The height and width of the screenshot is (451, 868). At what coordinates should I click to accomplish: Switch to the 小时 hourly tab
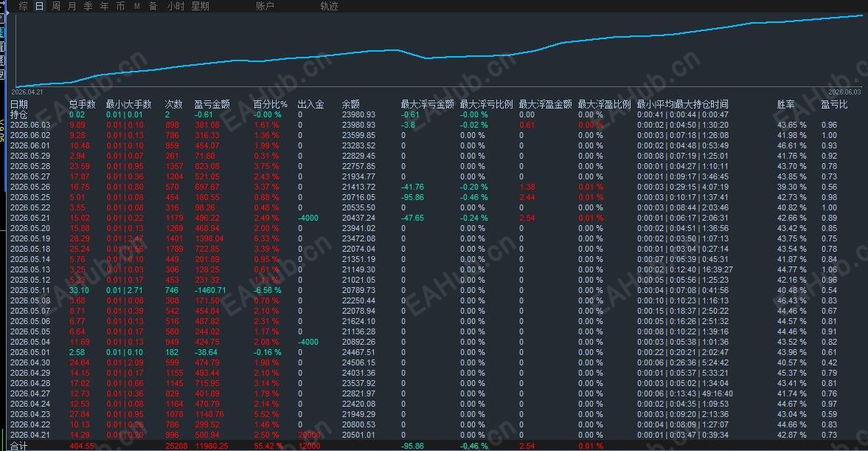click(x=176, y=6)
